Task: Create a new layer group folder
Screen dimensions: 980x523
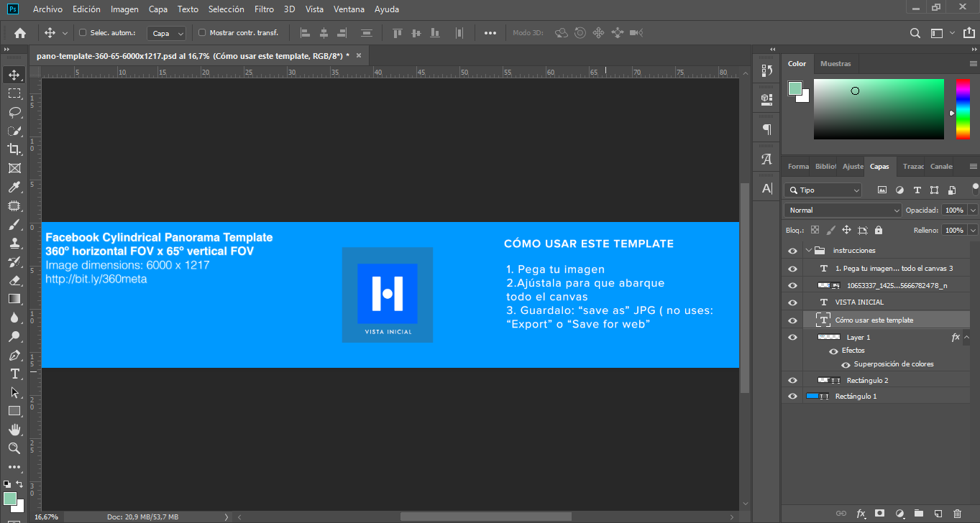Action: tap(918, 514)
